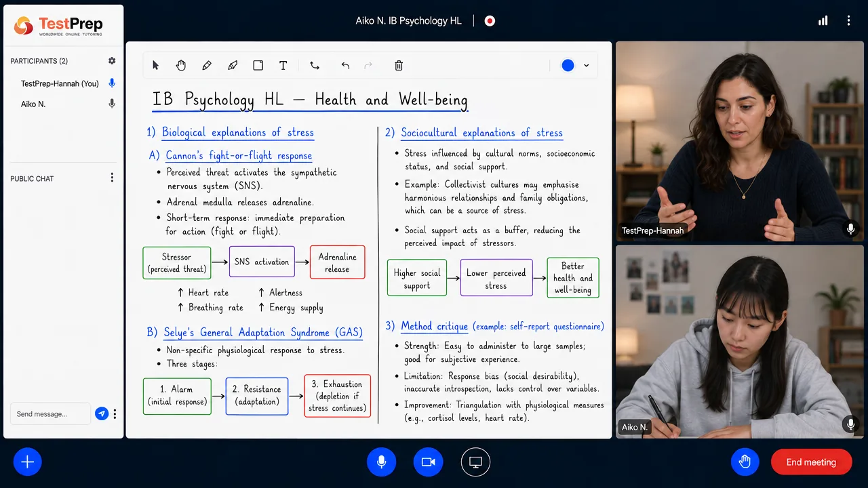This screenshot has height=488, width=868.
Task: Activate the text tool
Action: [283, 66]
